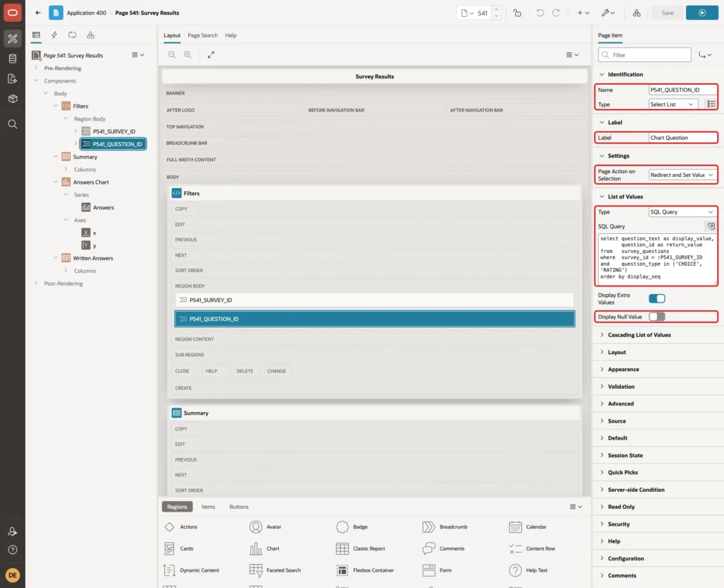
Task: Open the Type Select List dropdown
Action: click(x=673, y=105)
